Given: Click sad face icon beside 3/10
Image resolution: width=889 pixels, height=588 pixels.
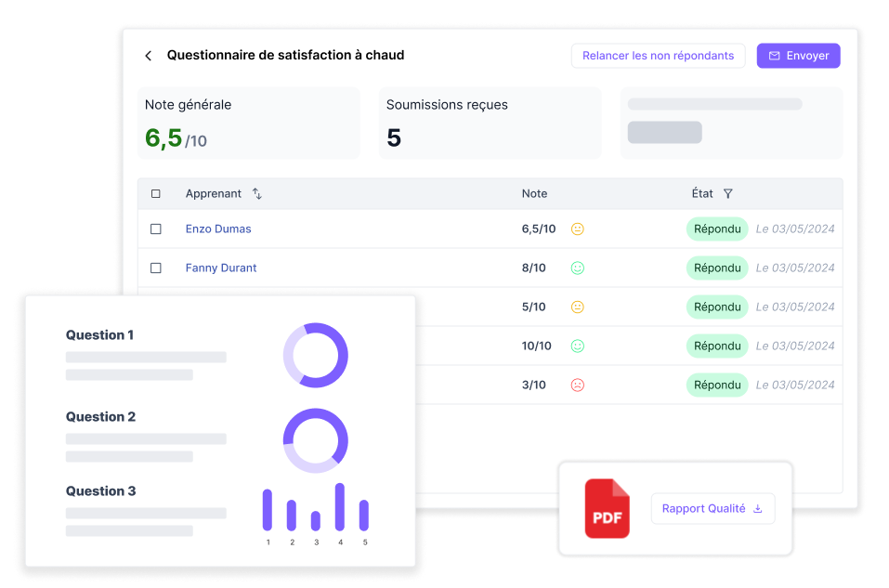Looking at the screenshot, I should click(577, 385).
